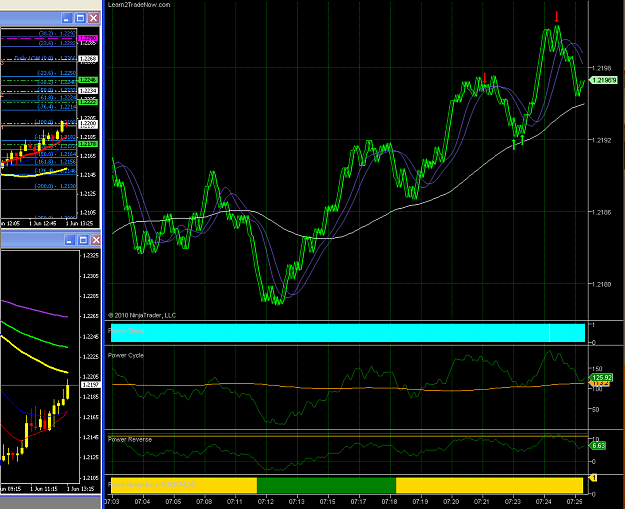Select the 1.2192 price axis label

click(601, 140)
